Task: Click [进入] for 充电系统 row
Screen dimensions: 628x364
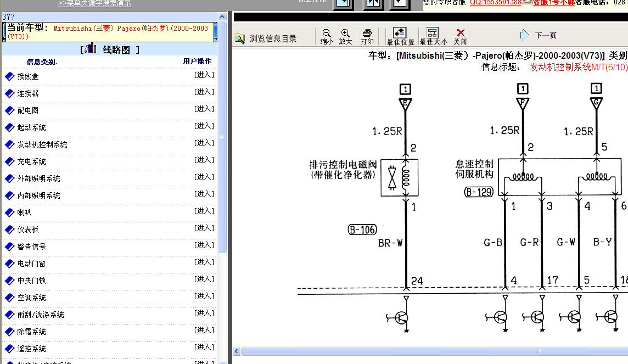Action: [x=204, y=160]
